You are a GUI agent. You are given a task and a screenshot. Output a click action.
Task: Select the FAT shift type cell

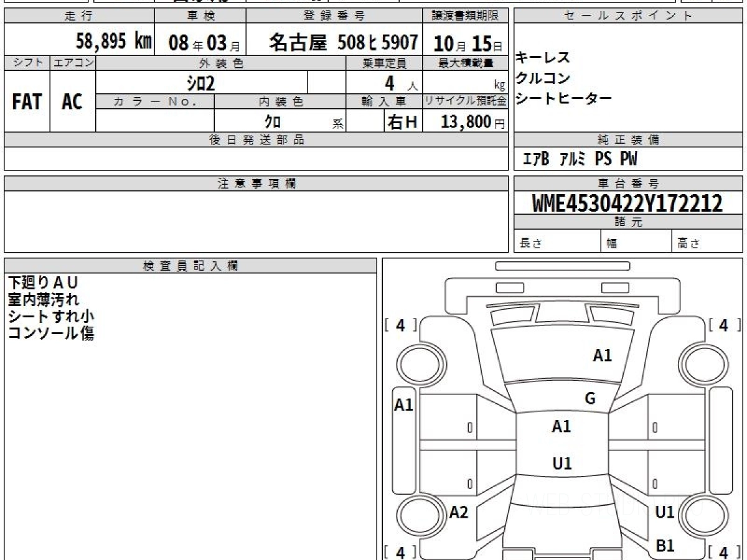[27, 102]
